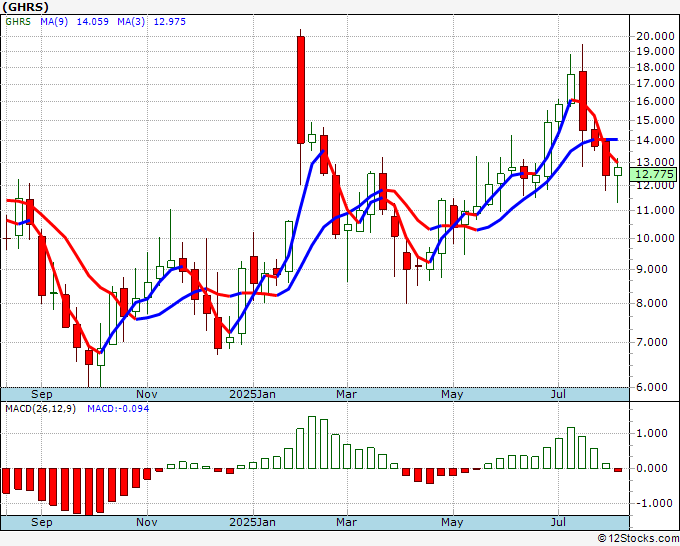Click the 18.000 price axis label
This screenshot has height=546, width=680.
[655, 67]
